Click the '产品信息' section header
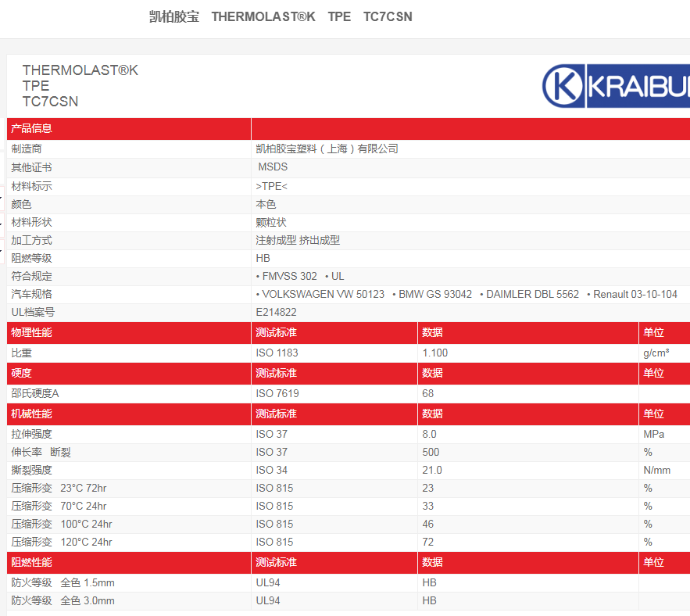 click(x=32, y=128)
